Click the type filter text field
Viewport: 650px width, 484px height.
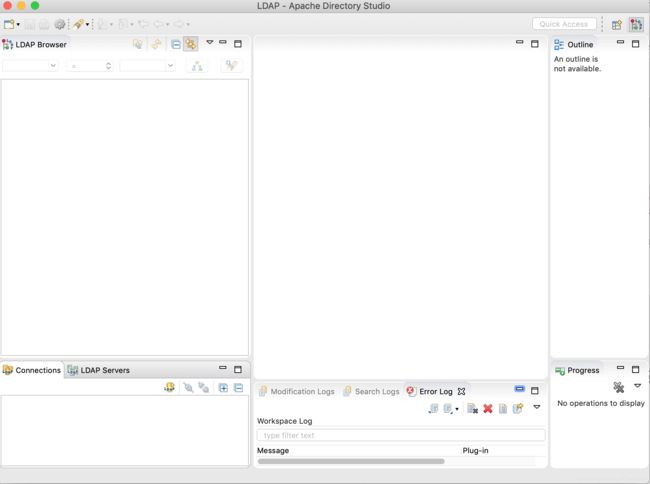pyautogui.click(x=401, y=435)
